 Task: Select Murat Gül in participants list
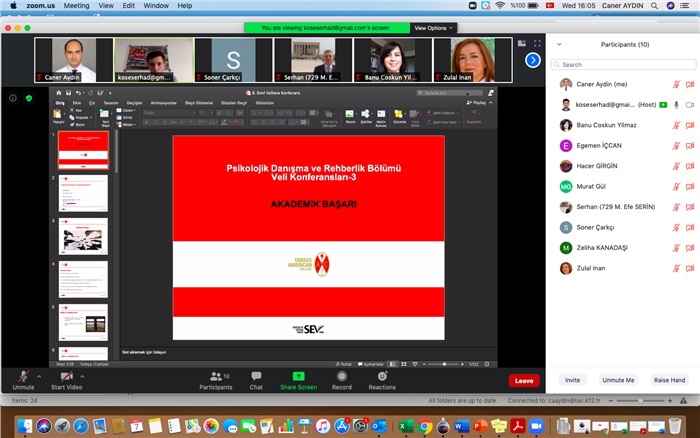(623, 187)
